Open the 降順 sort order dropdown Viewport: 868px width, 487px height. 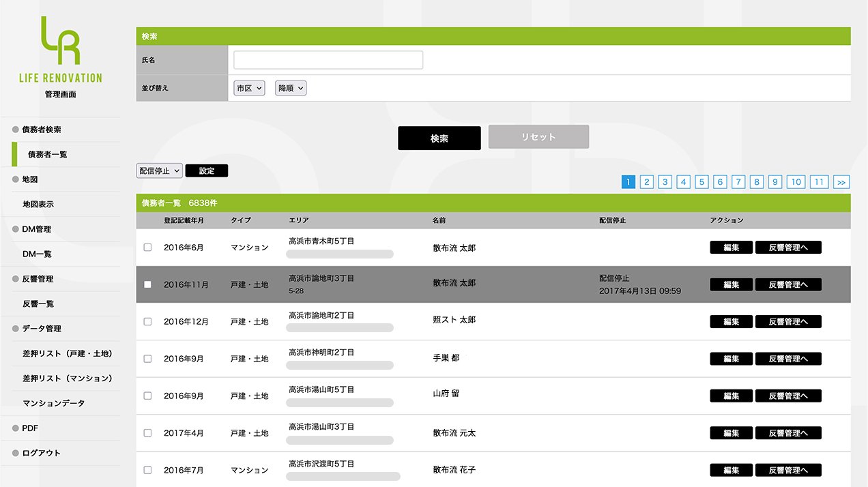(x=291, y=88)
